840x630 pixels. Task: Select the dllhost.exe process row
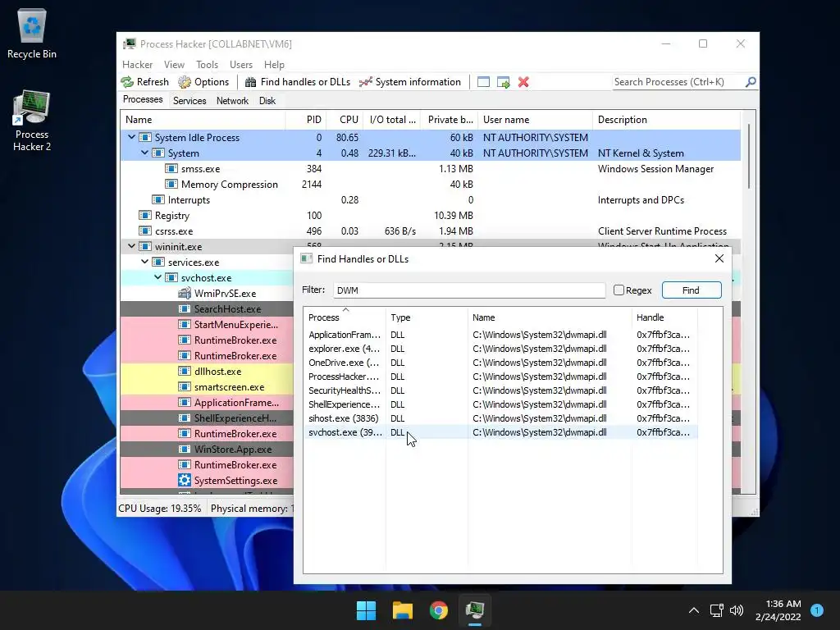[207, 371]
